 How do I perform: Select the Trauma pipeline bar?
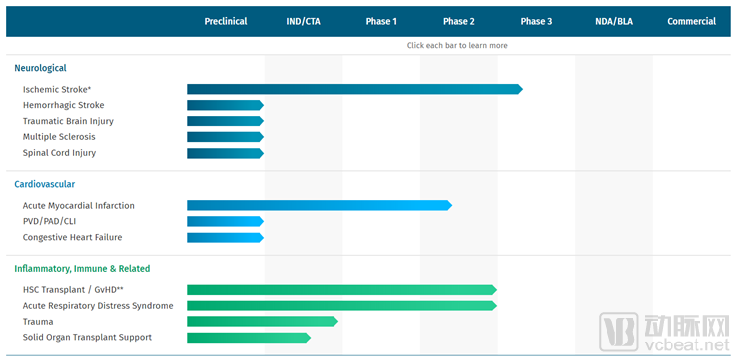click(263, 322)
